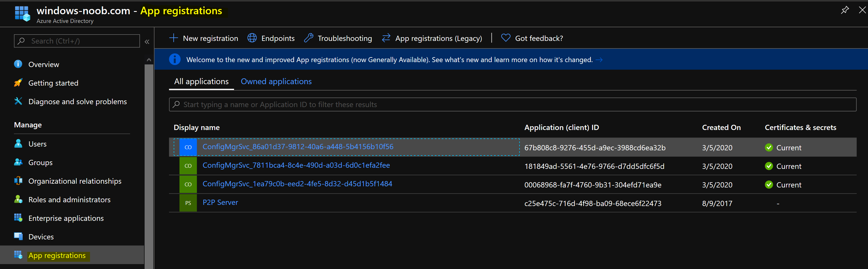868x269 pixels.
Task: Click the Users person icon
Action: click(18, 143)
